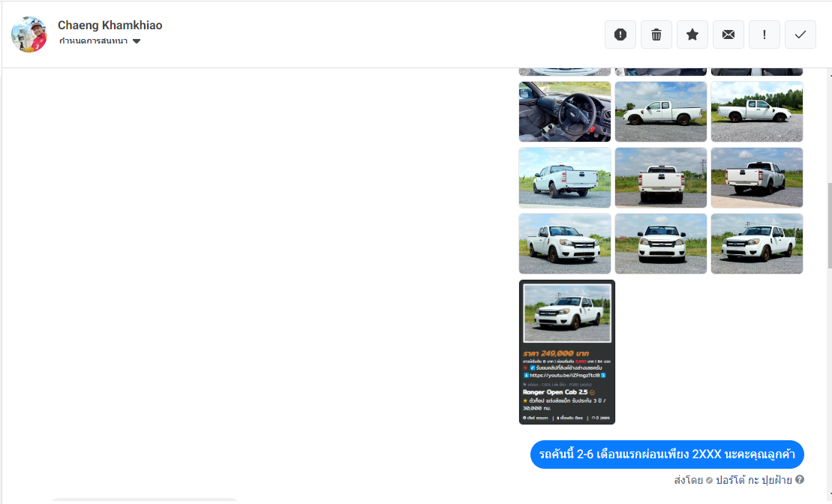This screenshot has width=832, height=504.
Task: Open left-facing side view truck photo with trees
Action: click(x=757, y=112)
